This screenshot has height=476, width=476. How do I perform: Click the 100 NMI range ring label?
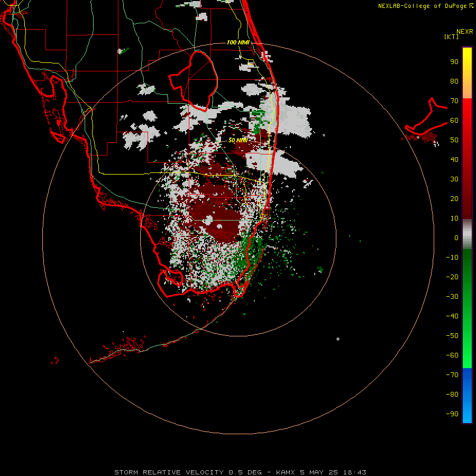tap(238, 42)
